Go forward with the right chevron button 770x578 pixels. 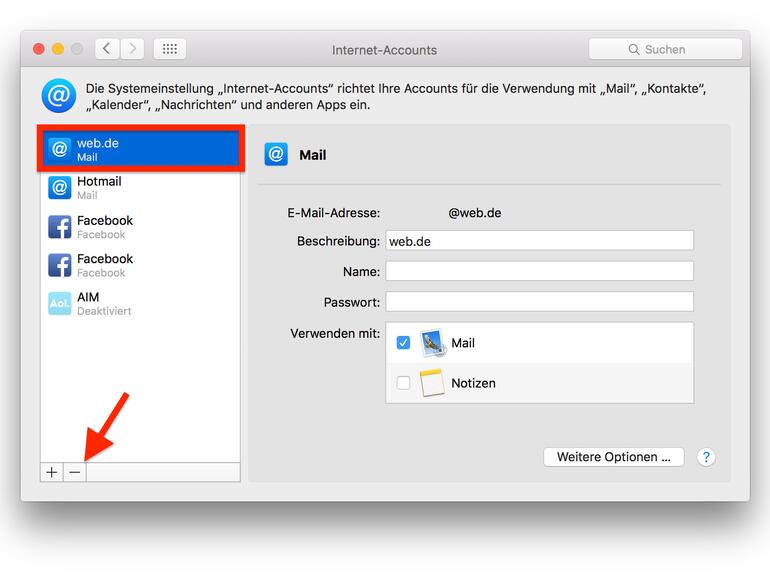point(133,49)
